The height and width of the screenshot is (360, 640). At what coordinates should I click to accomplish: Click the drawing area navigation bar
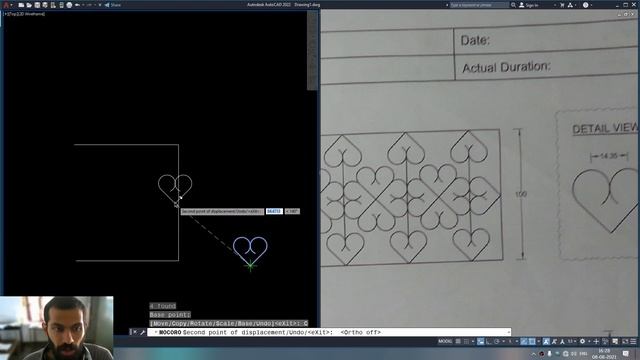click(x=312, y=50)
